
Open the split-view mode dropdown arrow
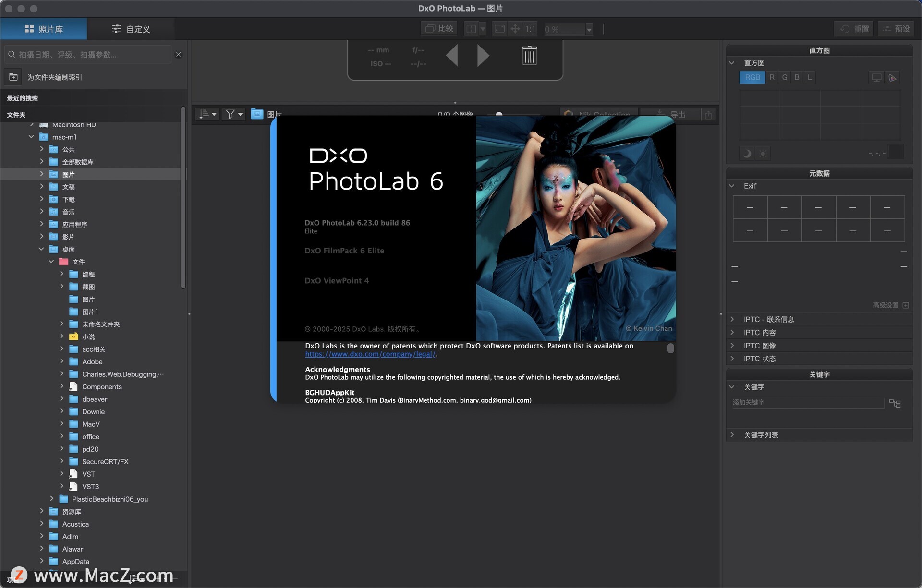point(483,29)
